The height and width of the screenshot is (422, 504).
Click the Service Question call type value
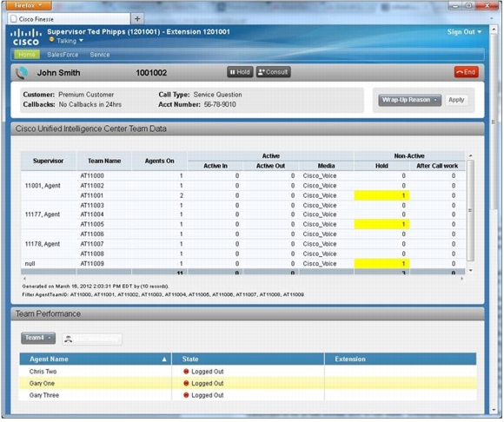pos(217,95)
